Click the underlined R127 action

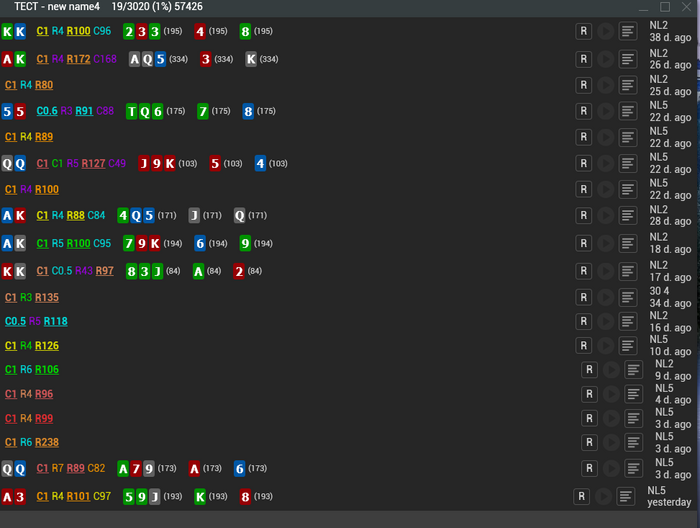pos(93,163)
